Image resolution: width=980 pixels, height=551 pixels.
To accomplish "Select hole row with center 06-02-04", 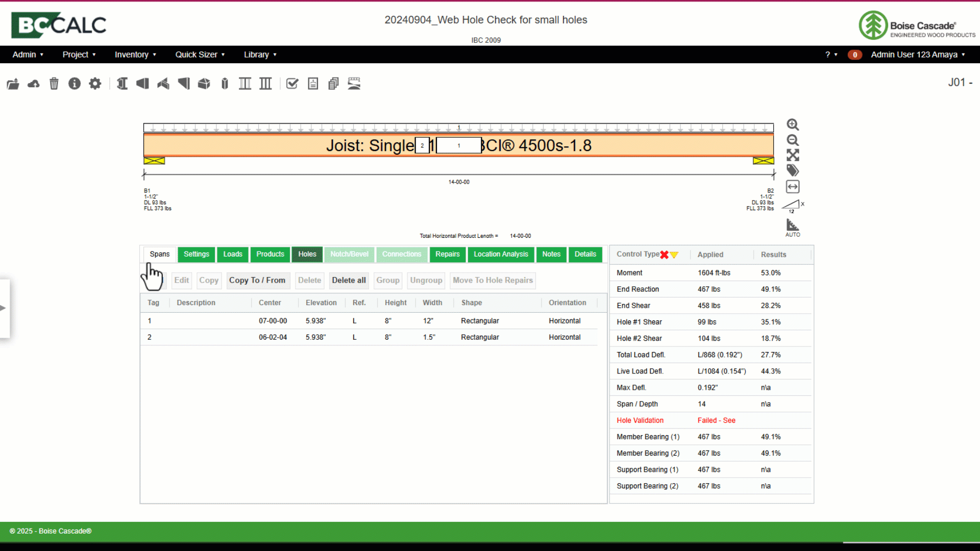I will (x=369, y=337).
